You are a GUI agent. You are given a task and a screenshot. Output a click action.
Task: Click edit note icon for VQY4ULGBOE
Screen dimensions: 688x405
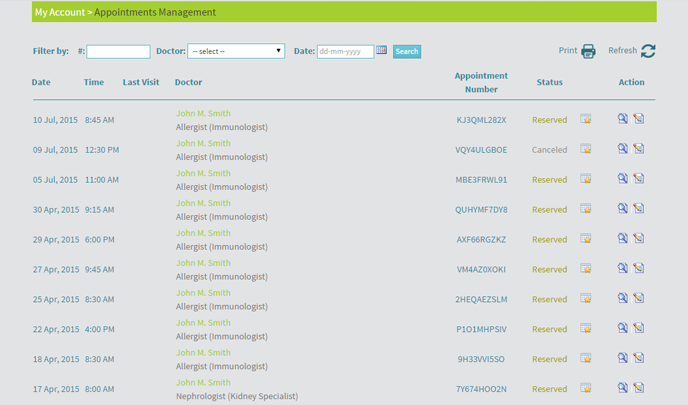639,148
